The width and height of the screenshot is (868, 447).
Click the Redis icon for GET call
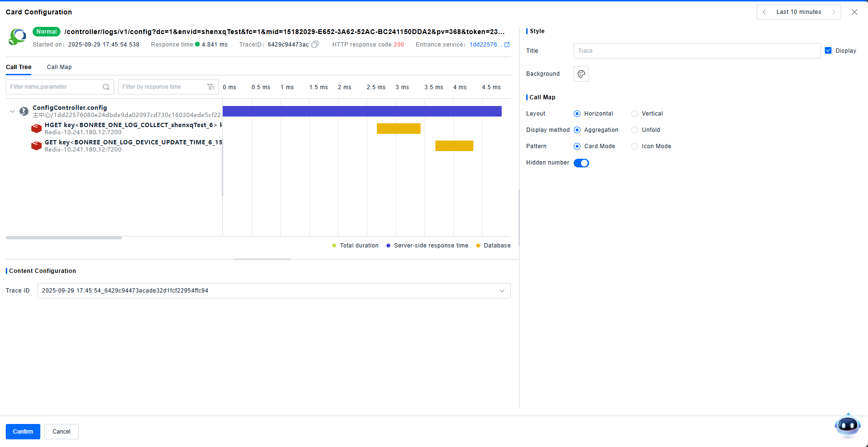click(x=36, y=146)
